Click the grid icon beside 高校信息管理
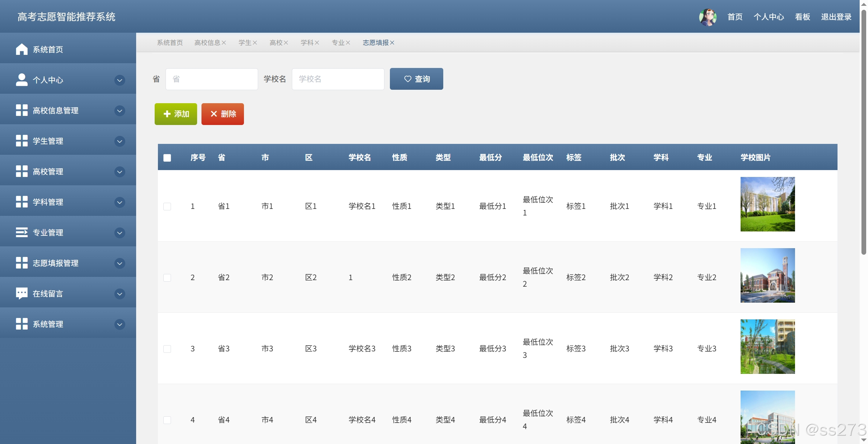Viewport: 868px width, 444px height. click(x=22, y=110)
